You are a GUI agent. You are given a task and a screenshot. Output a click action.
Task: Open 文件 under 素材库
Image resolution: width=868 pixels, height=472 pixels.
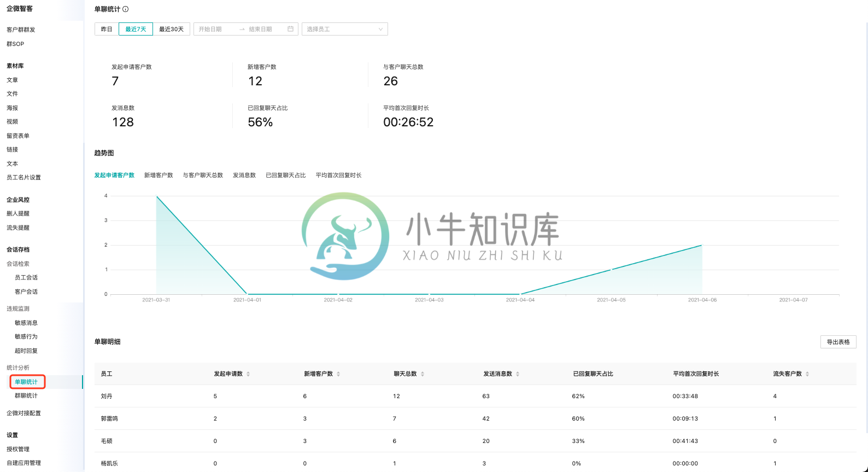[x=12, y=94]
